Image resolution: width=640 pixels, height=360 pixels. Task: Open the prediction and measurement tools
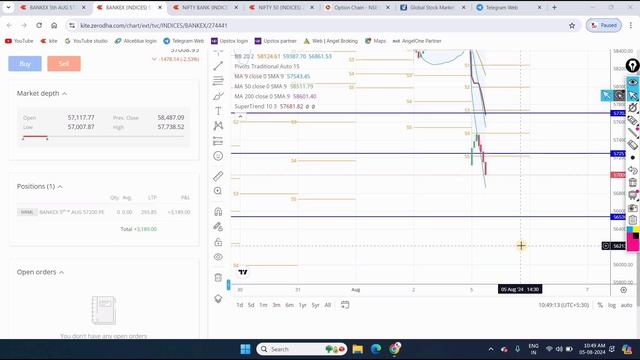click(218, 141)
